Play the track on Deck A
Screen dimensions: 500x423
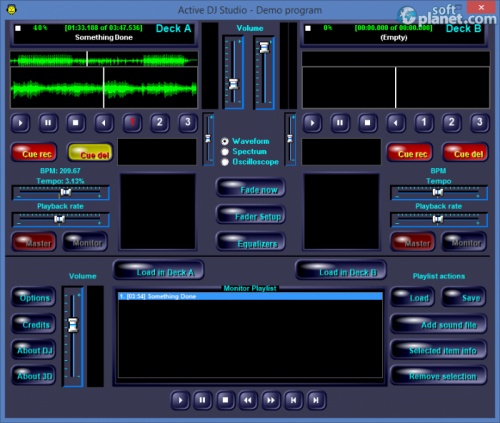coord(20,123)
